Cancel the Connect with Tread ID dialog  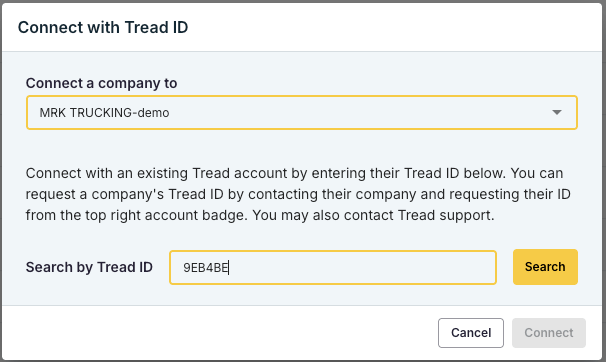[x=471, y=333]
